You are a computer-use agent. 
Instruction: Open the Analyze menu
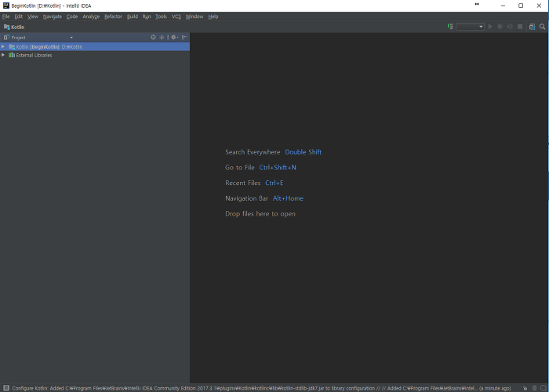click(91, 16)
